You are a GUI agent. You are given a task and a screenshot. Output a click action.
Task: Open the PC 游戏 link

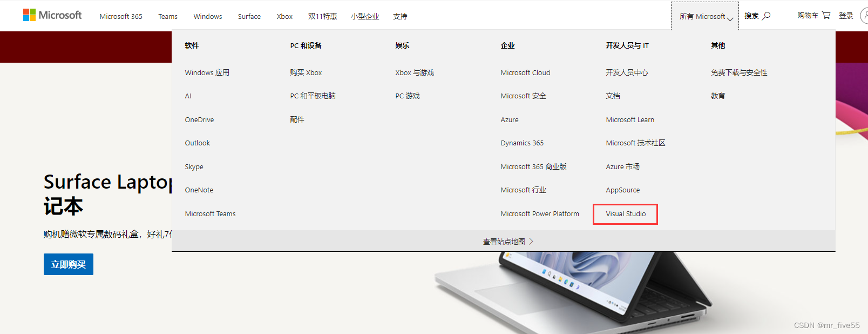click(x=407, y=96)
